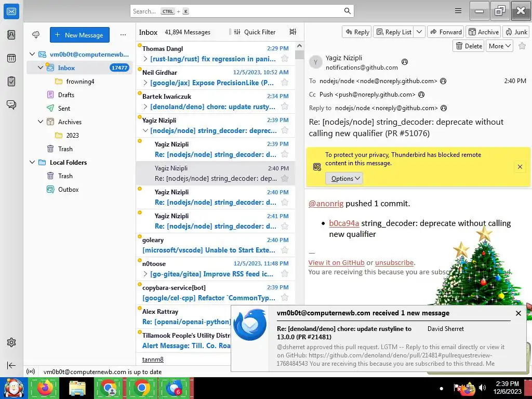Screen dimensions: 532x399
Task: Open the Address Book space
Action: [x=11, y=35]
